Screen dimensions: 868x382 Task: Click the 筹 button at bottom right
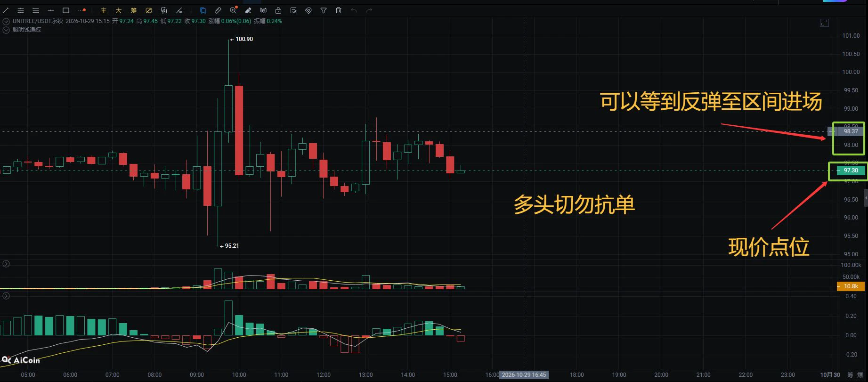tap(850, 375)
